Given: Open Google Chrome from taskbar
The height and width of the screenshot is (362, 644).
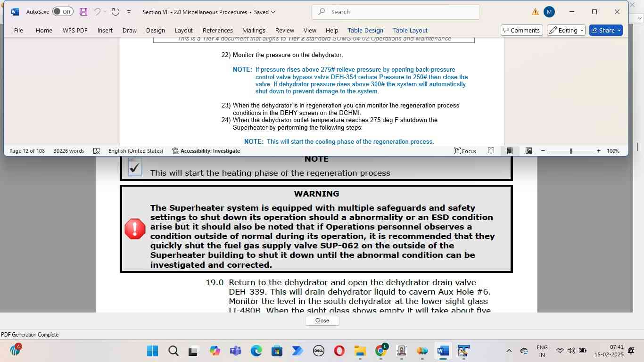Looking at the screenshot, I should coord(381,351).
